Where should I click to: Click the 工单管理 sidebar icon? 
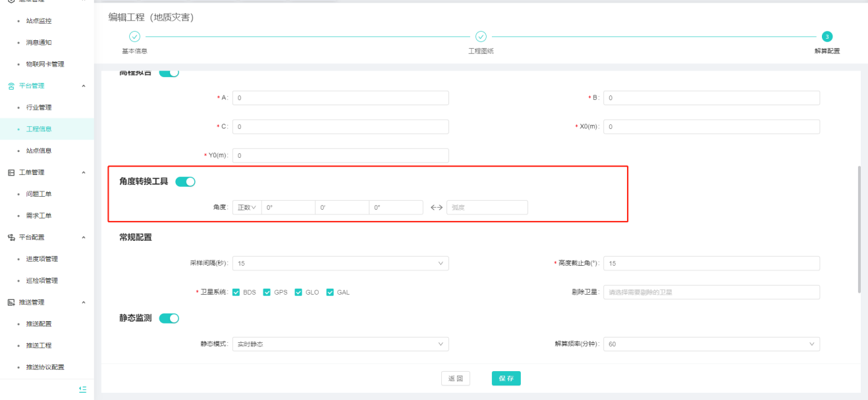click(x=11, y=172)
